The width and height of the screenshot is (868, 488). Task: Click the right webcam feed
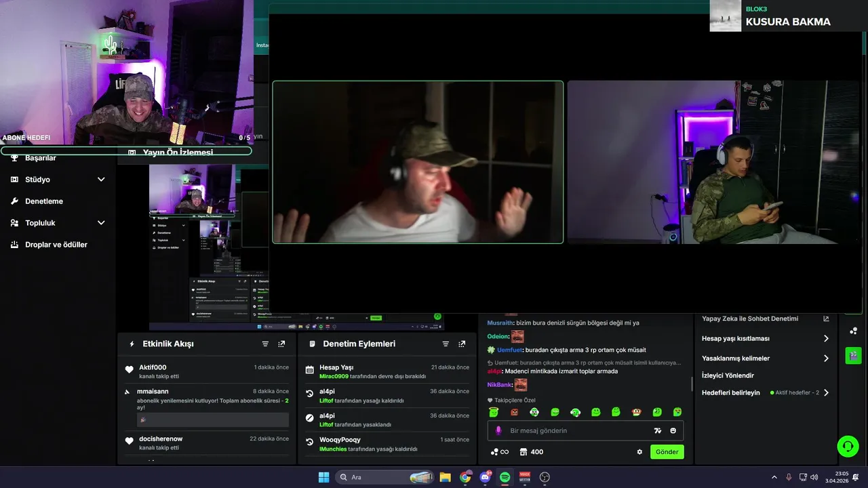[713, 162]
